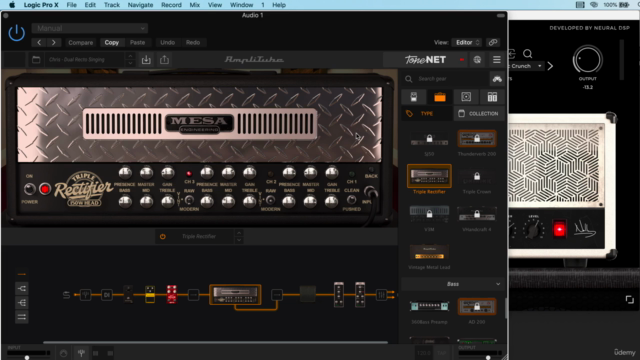Screen dimensions: 640x360
Task: Select the cabinet gear category
Action: tap(466, 97)
